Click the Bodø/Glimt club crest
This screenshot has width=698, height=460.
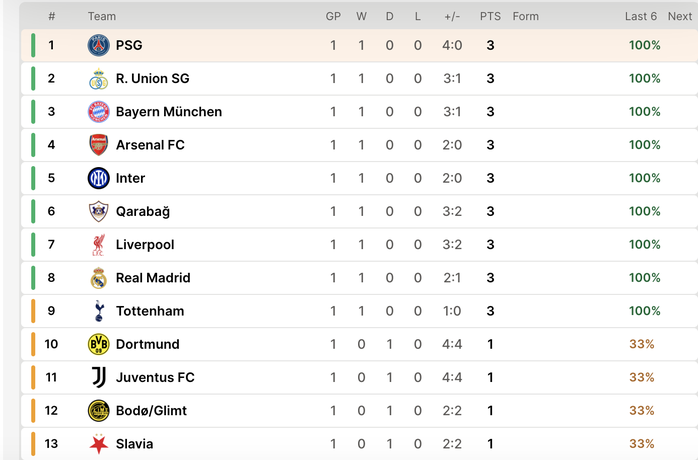pyautogui.click(x=98, y=410)
